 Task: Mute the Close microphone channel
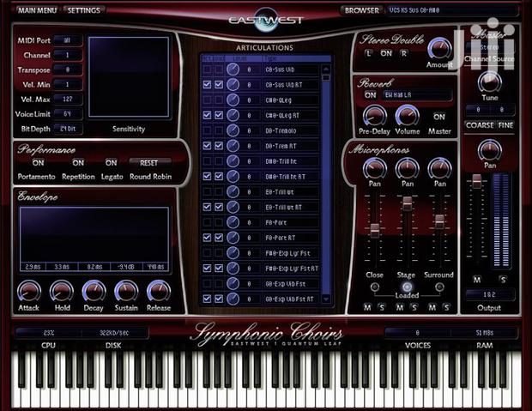(367, 307)
